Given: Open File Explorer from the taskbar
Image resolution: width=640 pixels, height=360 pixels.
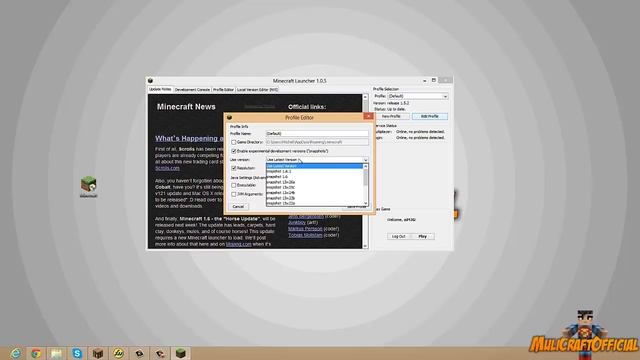Looking at the screenshot, I should pos(56,353).
